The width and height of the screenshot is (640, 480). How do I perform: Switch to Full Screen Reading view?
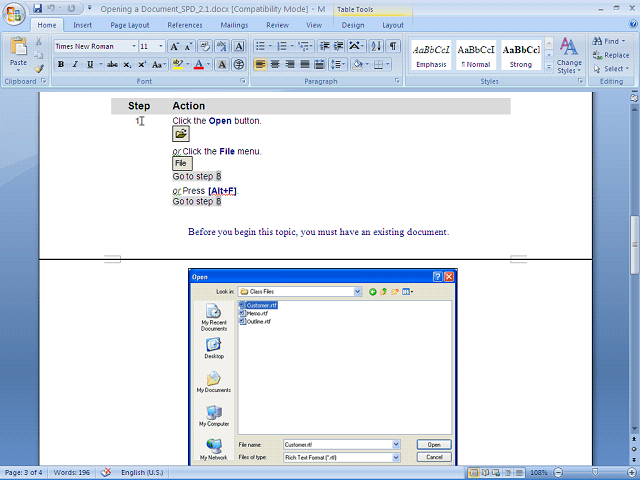(x=485, y=473)
